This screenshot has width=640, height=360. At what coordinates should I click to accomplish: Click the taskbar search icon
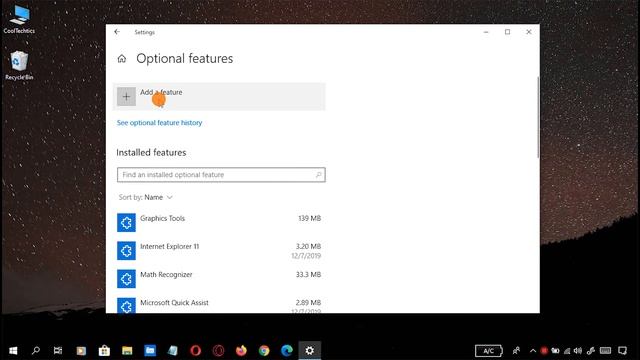tap(36, 351)
